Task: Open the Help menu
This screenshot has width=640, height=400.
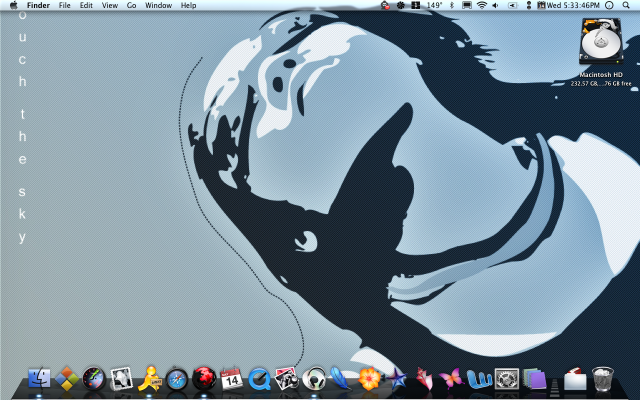Action: click(189, 5)
